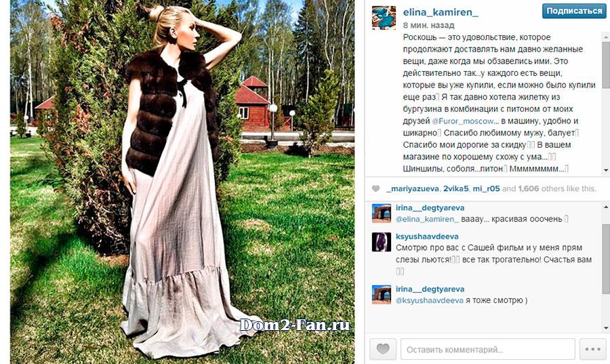This screenshot has height=364, width=610.
Task: Open the three-dots more options button
Action: click(x=592, y=349)
